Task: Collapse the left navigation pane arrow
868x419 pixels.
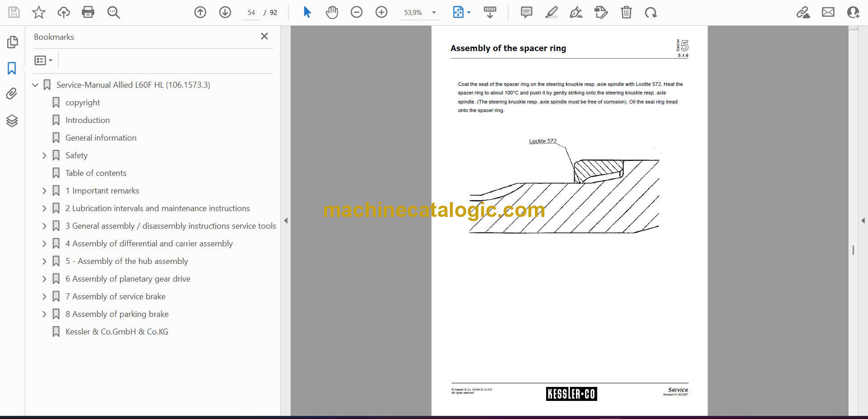Action: [x=286, y=221]
